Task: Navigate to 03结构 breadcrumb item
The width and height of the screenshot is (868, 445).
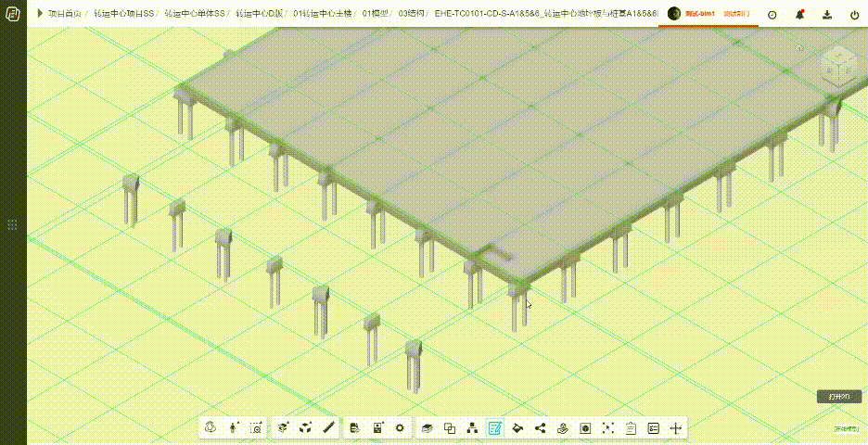Action: [x=412, y=14]
